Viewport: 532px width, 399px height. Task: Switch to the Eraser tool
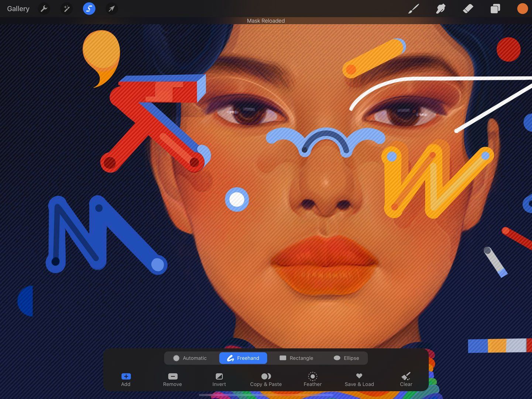[467, 8]
